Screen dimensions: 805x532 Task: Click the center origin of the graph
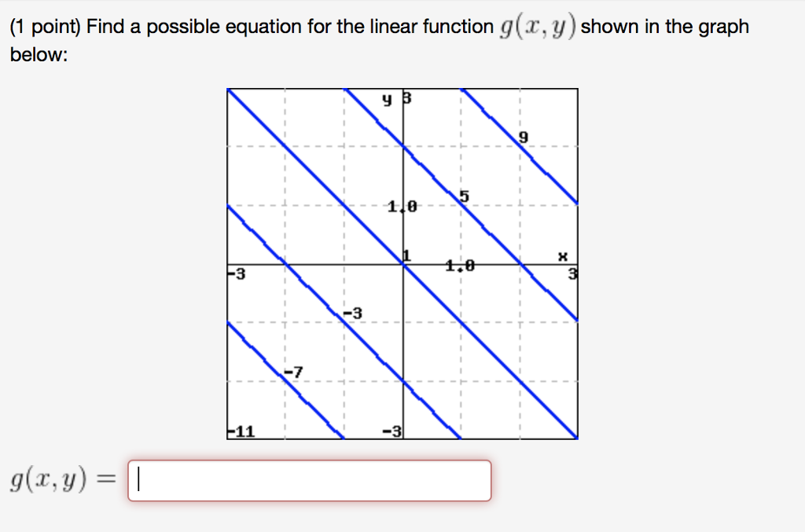403,265
